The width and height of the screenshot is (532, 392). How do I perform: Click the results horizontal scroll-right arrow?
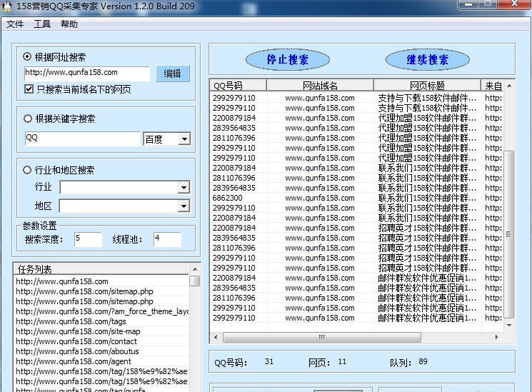[x=497, y=337]
